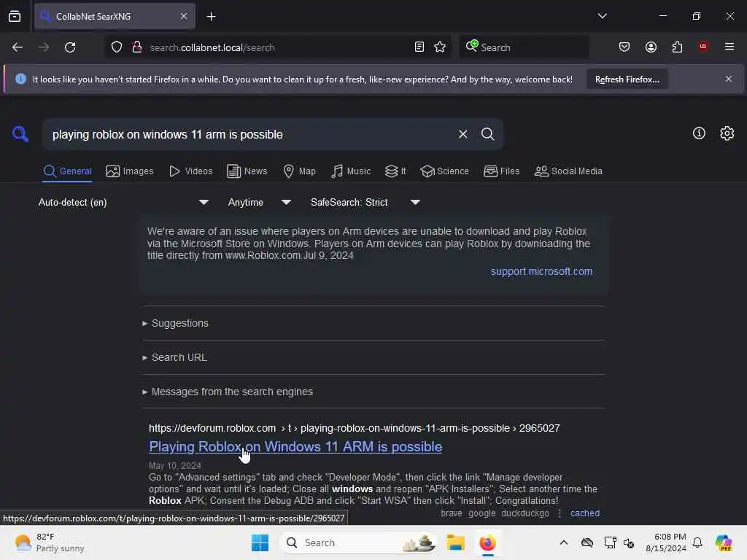Screen dimensions: 747x560
Task: Open the Pocket save icon
Action: coord(624,47)
